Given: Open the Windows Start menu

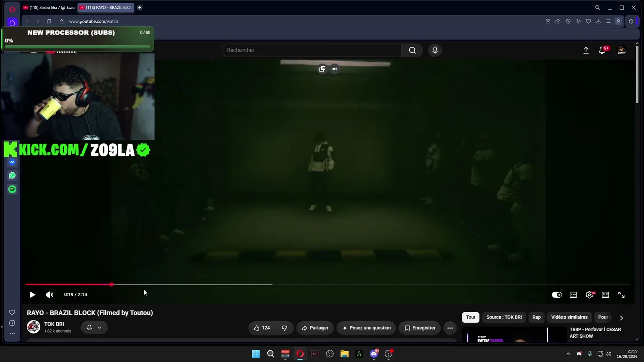Looking at the screenshot, I should 256,354.
